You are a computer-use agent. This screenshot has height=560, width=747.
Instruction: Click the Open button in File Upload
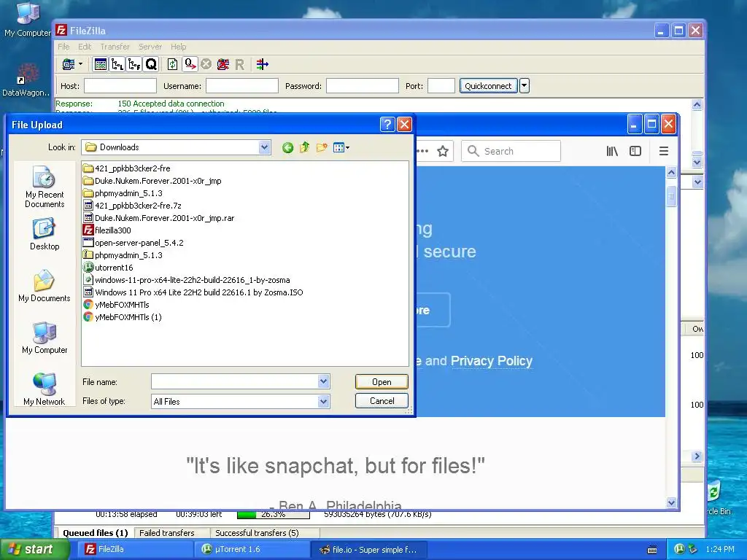point(382,382)
